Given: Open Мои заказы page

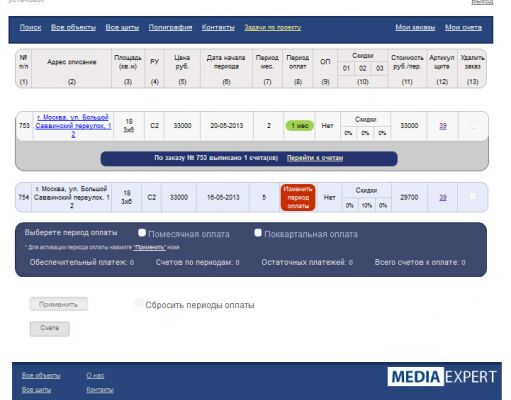Looking at the screenshot, I should (x=415, y=27).
